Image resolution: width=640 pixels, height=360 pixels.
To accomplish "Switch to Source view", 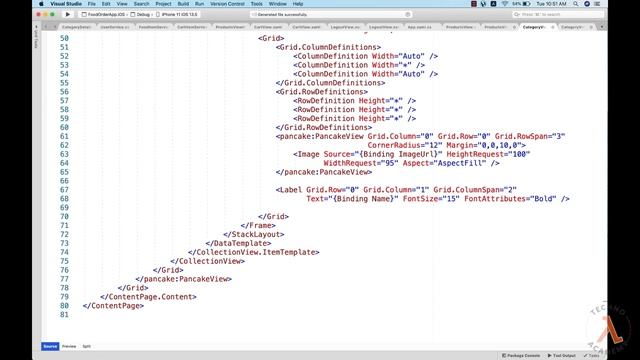I will [50, 346].
